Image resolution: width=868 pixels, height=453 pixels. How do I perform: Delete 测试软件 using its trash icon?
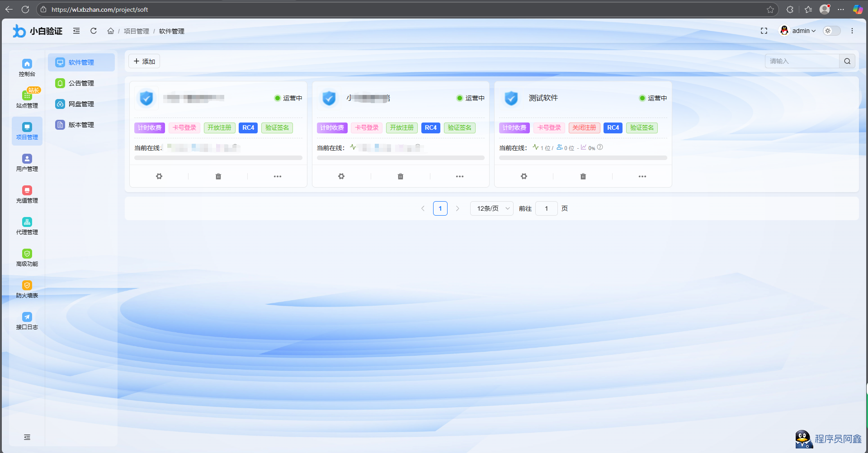click(583, 176)
